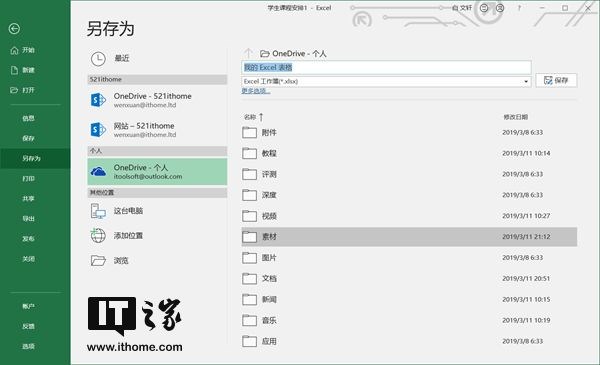Open 选项 in the sidebar
Image resolution: width=600 pixels, height=365 pixels.
click(28, 346)
